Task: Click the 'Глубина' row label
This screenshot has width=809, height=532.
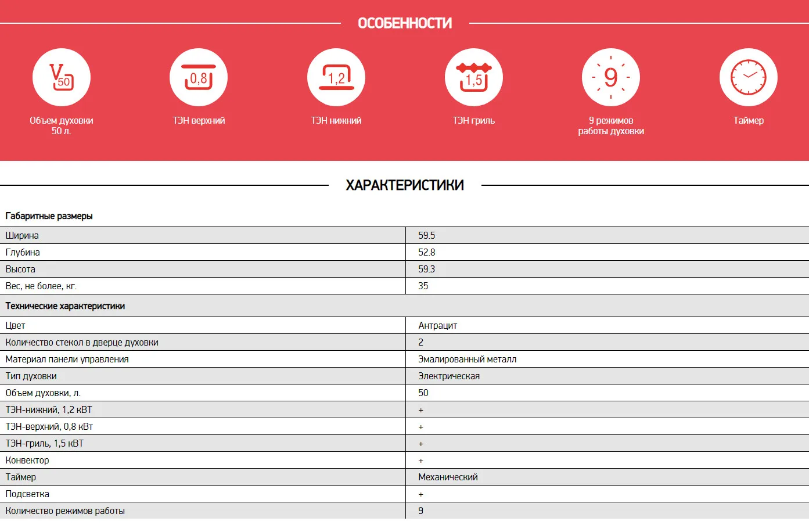Action: (23, 252)
